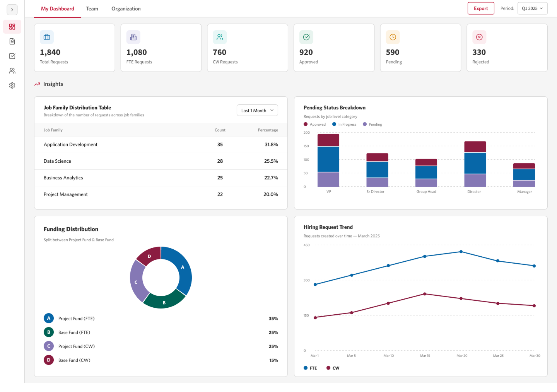Click donut segment D in Funding Distribution
557x392 pixels.
[150, 256]
